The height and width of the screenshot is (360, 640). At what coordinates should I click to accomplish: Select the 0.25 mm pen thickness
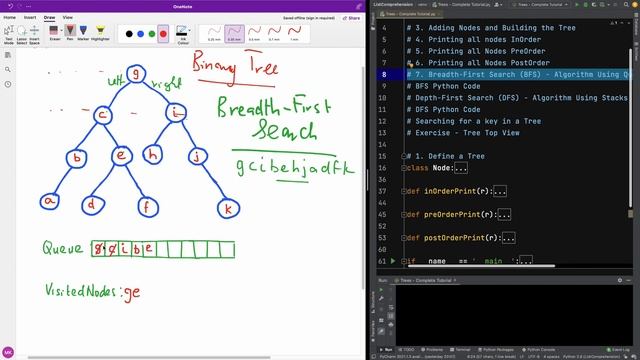(214, 33)
